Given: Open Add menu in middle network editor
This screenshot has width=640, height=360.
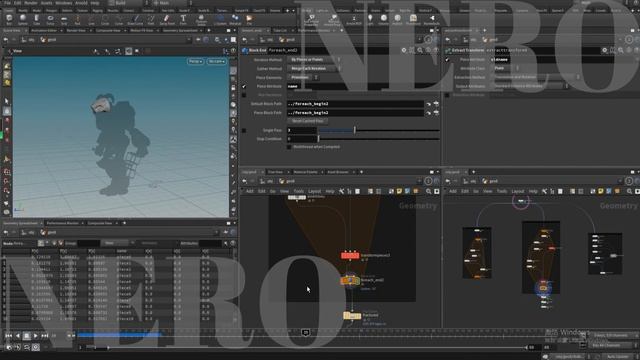Looking at the screenshot, I should pos(249,191).
